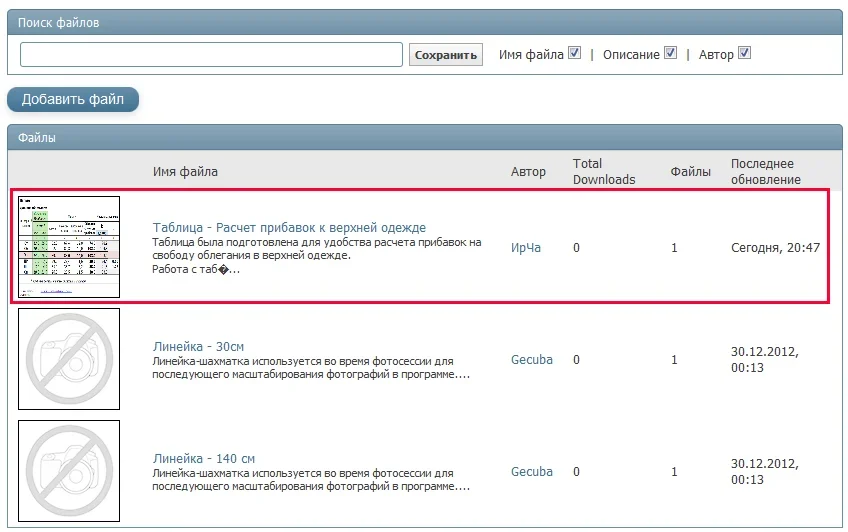Click the date Сегодня, 20:47

[x=776, y=248]
